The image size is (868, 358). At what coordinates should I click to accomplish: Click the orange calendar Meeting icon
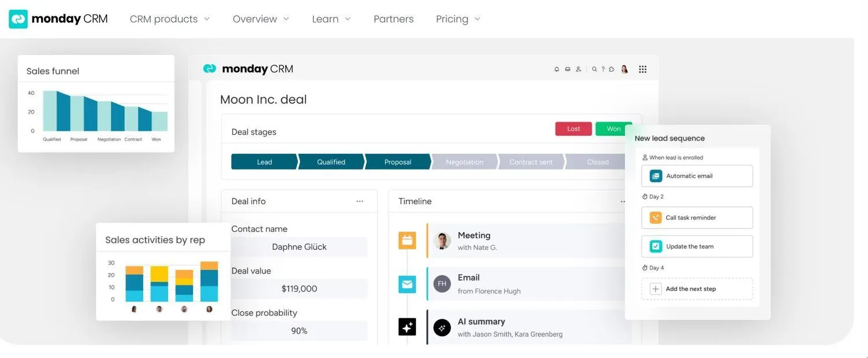click(x=407, y=240)
